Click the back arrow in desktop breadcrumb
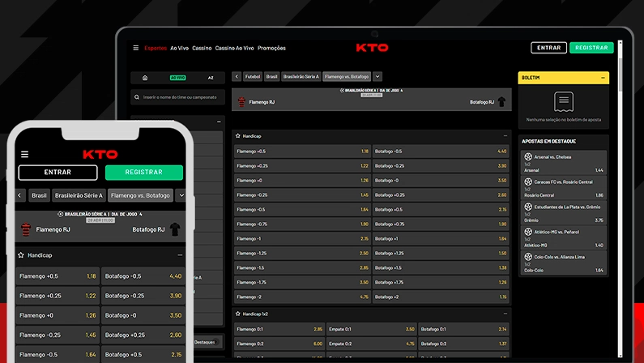 (x=237, y=76)
